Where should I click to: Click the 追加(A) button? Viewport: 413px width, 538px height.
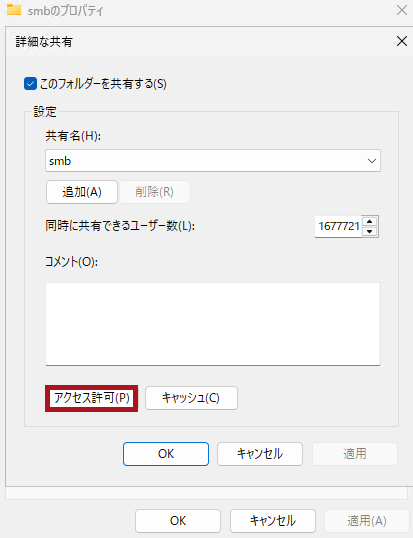[82, 192]
